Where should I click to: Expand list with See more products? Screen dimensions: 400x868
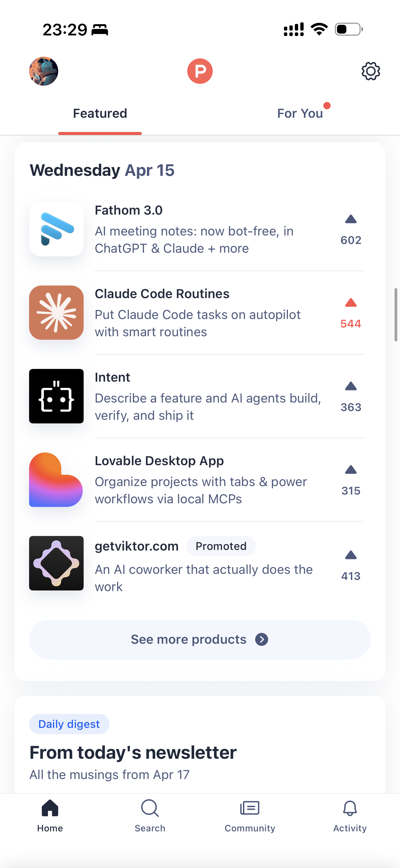click(200, 639)
